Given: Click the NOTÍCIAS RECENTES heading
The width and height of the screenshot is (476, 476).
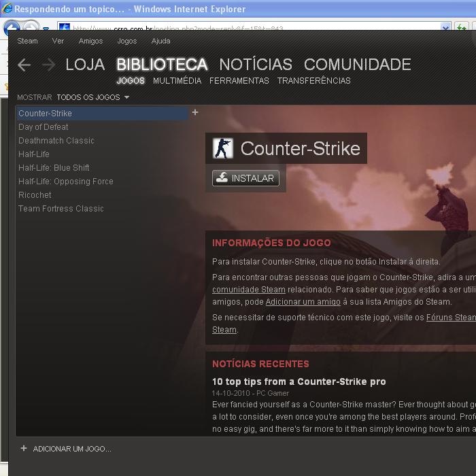Looking at the screenshot, I should point(260,364).
